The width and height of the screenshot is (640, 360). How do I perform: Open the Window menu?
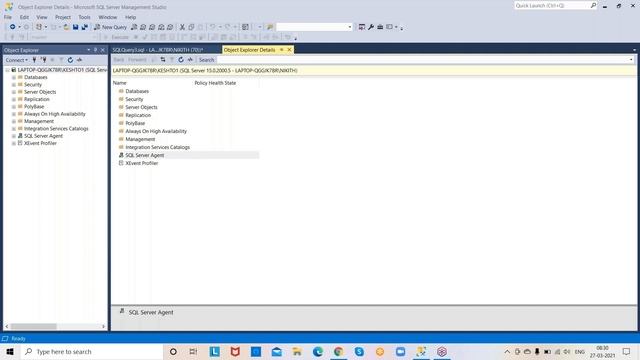108,17
